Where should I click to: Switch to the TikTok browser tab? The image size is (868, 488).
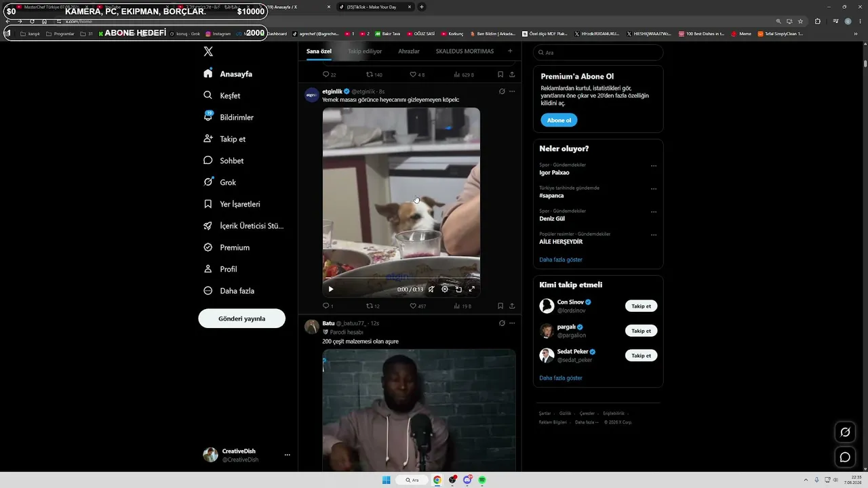tap(375, 7)
